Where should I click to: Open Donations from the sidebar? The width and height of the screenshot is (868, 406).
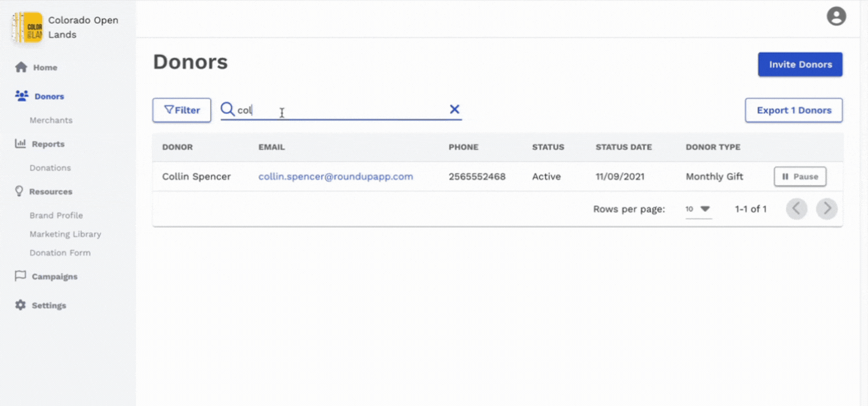click(x=50, y=168)
